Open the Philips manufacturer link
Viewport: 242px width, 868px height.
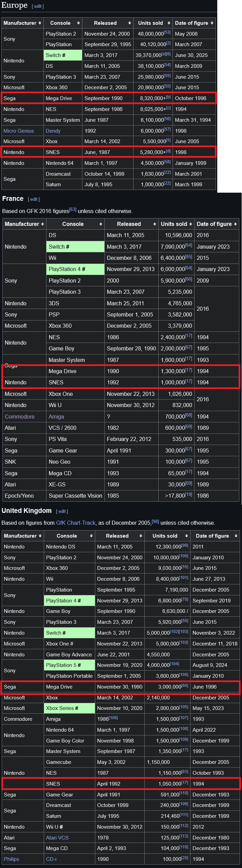tap(12, 859)
